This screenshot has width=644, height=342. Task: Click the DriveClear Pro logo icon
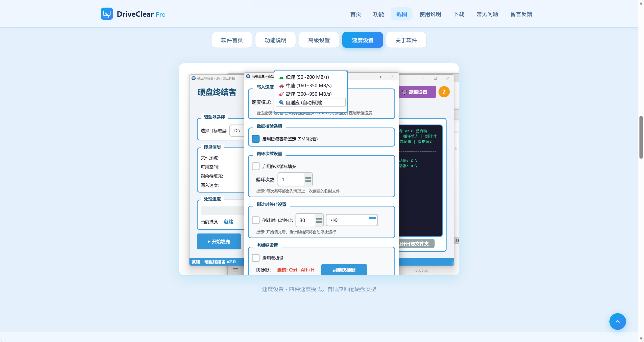pos(107,14)
